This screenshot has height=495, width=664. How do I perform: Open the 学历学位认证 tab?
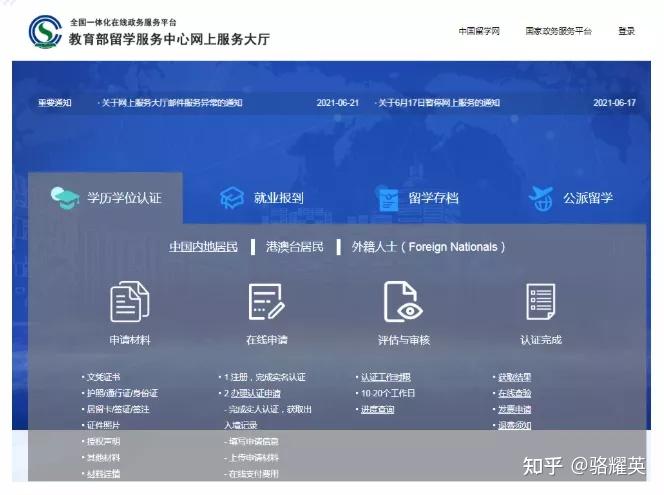tap(105, 198)
